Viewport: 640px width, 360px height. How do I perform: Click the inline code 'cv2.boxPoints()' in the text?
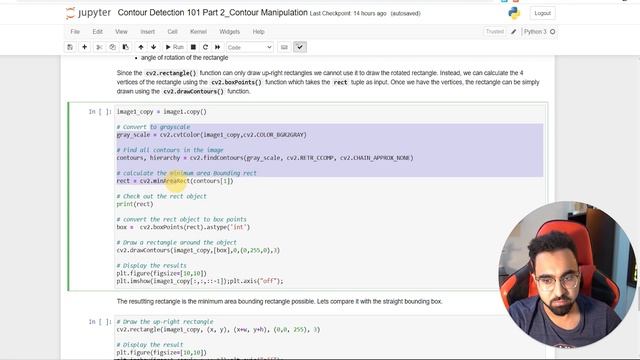236,82
